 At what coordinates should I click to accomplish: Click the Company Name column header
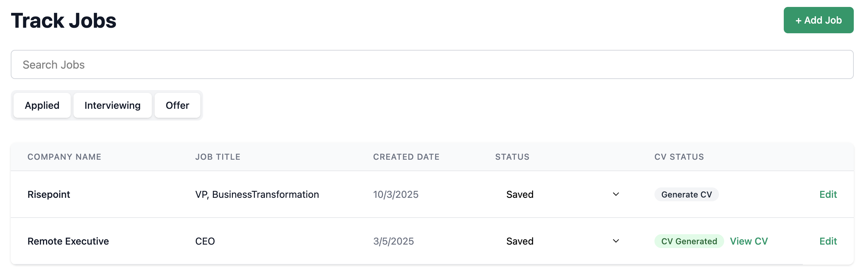coord(64,157)
